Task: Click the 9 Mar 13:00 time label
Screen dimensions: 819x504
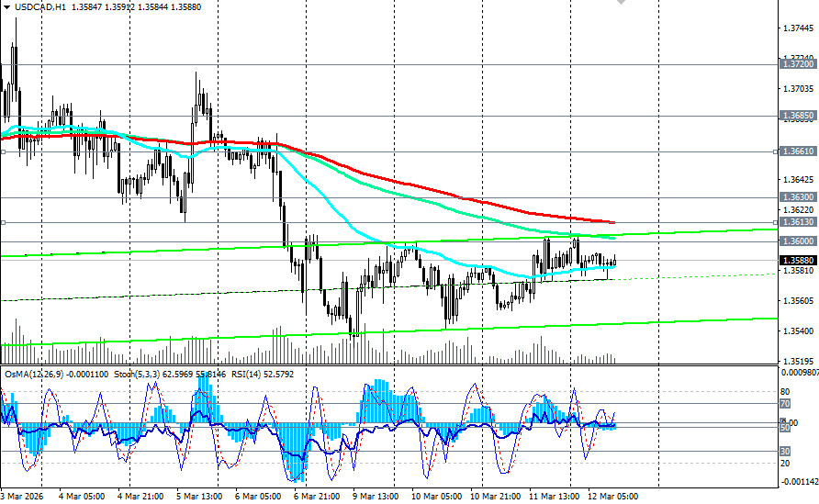Action: pyautogui.click(x=376, y=496)
